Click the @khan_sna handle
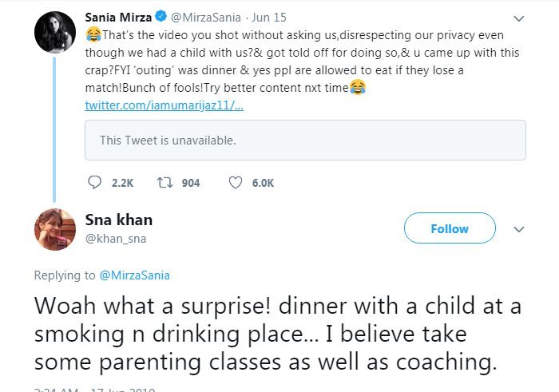Screen dimensions: 559x392 coord(116,238)
